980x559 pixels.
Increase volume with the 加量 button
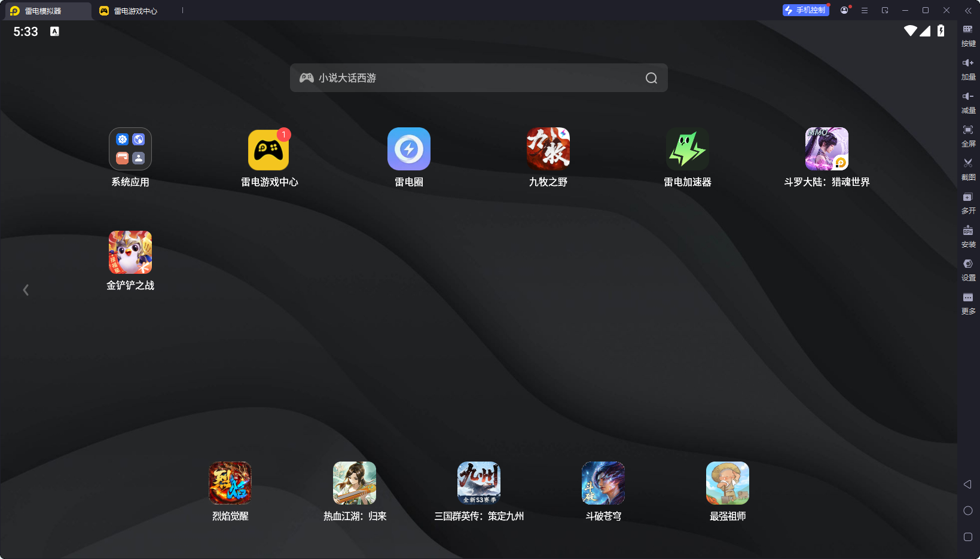point(968,69)
